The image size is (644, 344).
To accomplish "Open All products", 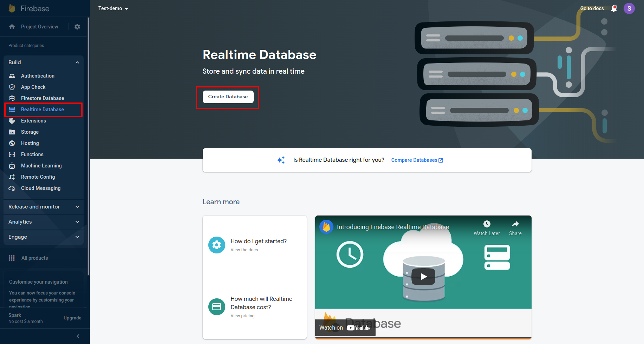I will coord(34,258).
